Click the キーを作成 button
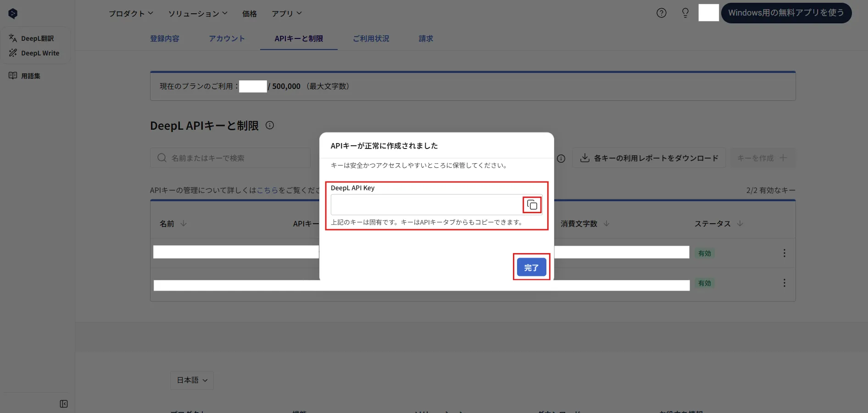 click(x=762, y=158)
